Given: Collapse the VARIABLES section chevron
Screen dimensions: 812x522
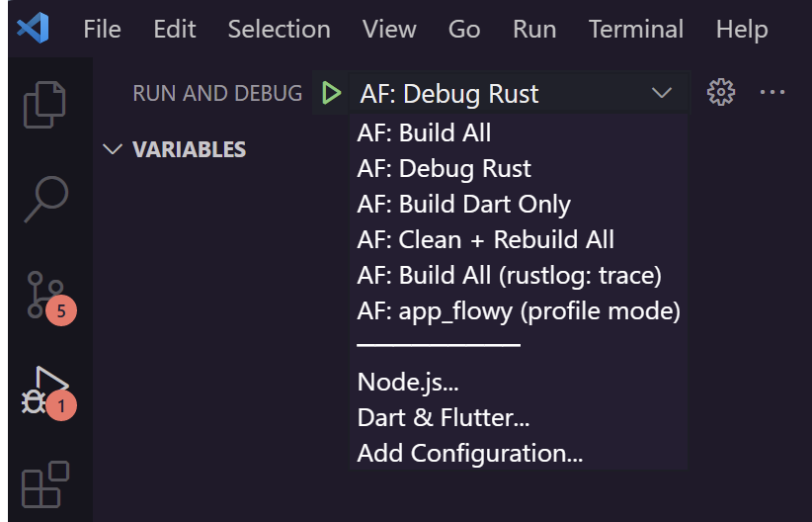Looking at the screenshot, I should click(x=113, y=149).
